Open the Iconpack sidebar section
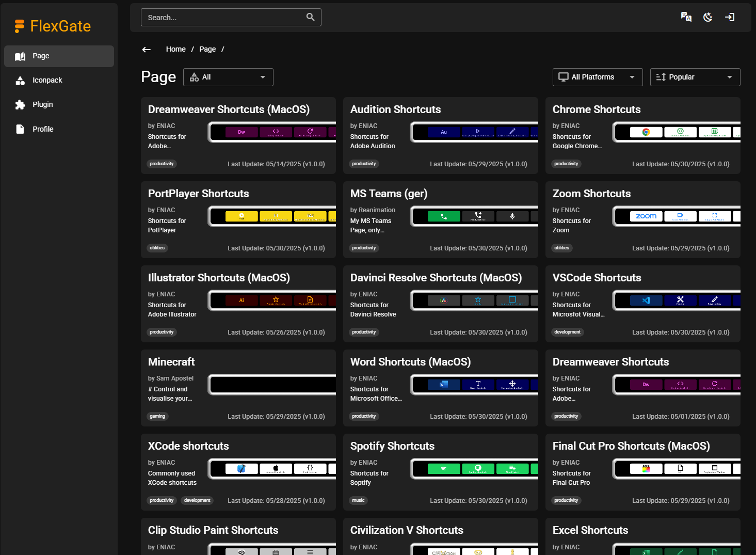Viewport: 756px width, 555px height. pos(47,80)
